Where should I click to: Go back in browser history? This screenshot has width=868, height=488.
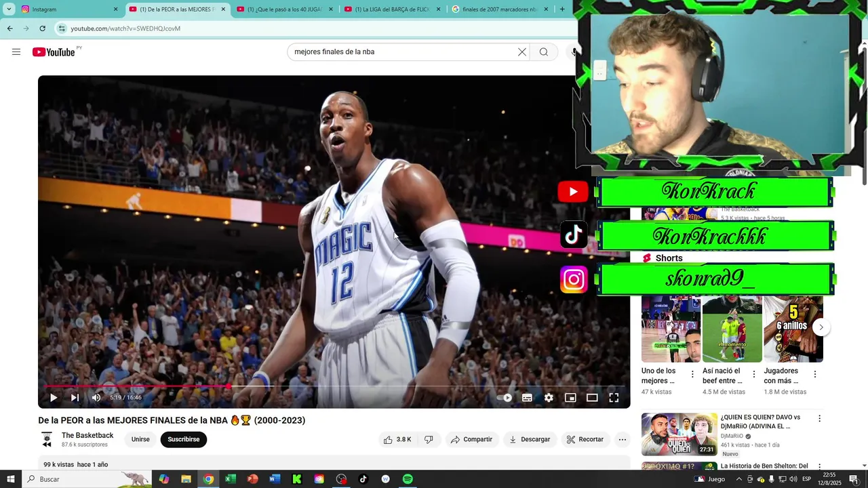pyautogui.click(x=9, y=28)
